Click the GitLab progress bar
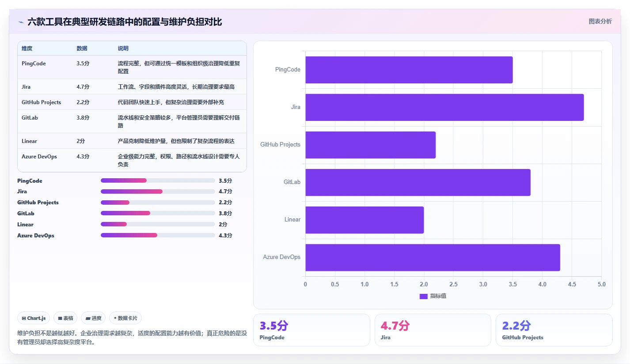 coord(158,214)
